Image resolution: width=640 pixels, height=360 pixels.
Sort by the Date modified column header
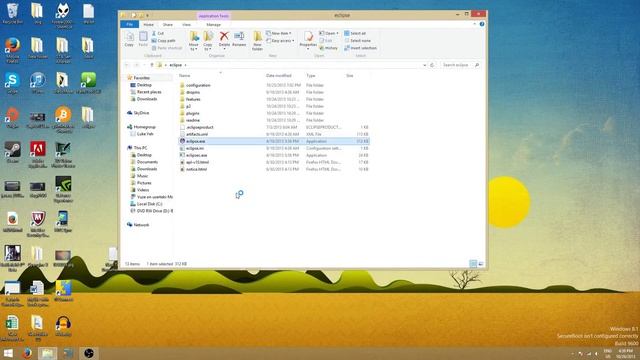tap(278, 76)
